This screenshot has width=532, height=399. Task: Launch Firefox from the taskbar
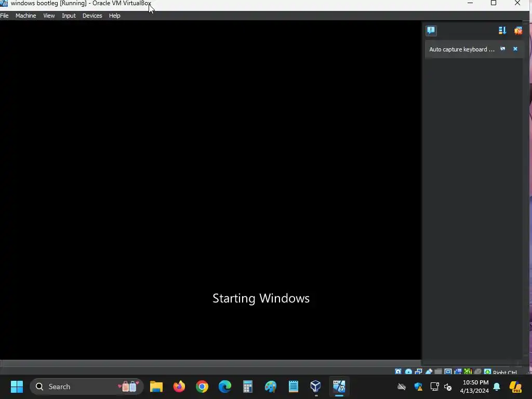179,387
